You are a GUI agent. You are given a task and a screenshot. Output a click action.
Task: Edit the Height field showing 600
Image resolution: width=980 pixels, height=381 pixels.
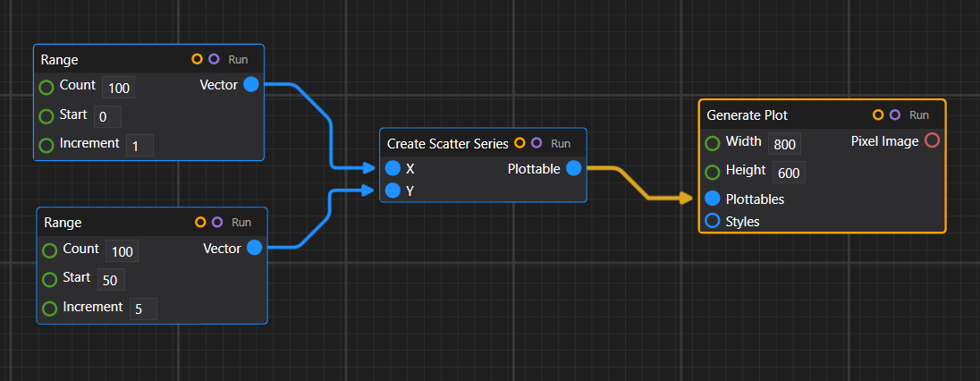(x=789, y=173)
